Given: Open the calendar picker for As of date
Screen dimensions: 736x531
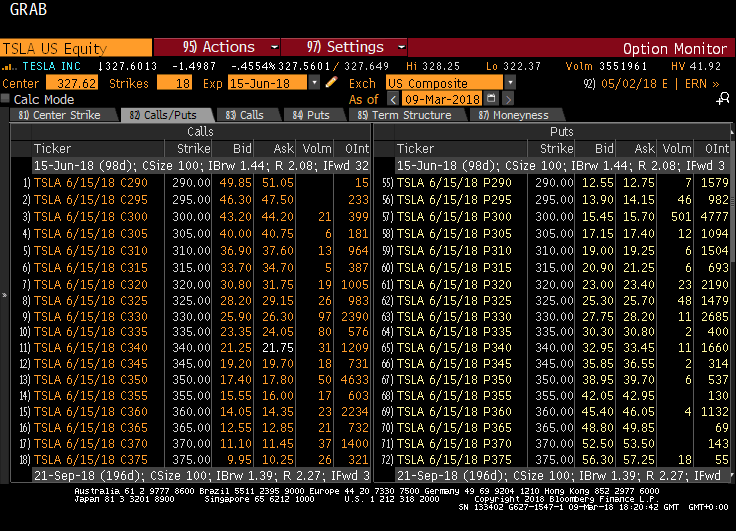Looking at the screenshot, I should (x=491, y=99).
